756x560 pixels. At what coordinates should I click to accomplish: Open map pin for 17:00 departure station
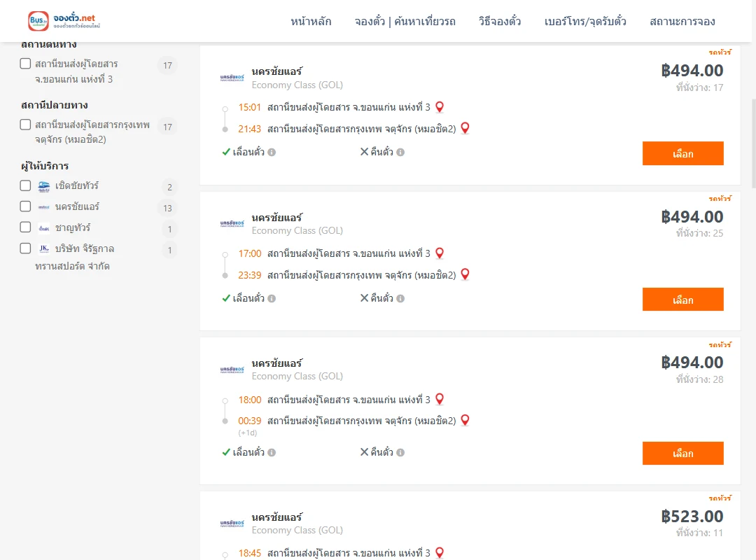pyautogui.click(x=440, y=253)
